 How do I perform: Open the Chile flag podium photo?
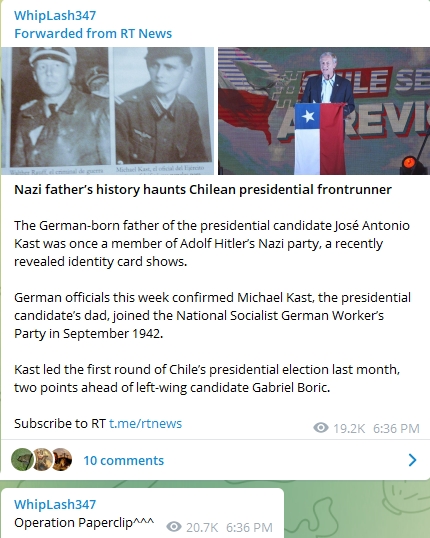324,111
